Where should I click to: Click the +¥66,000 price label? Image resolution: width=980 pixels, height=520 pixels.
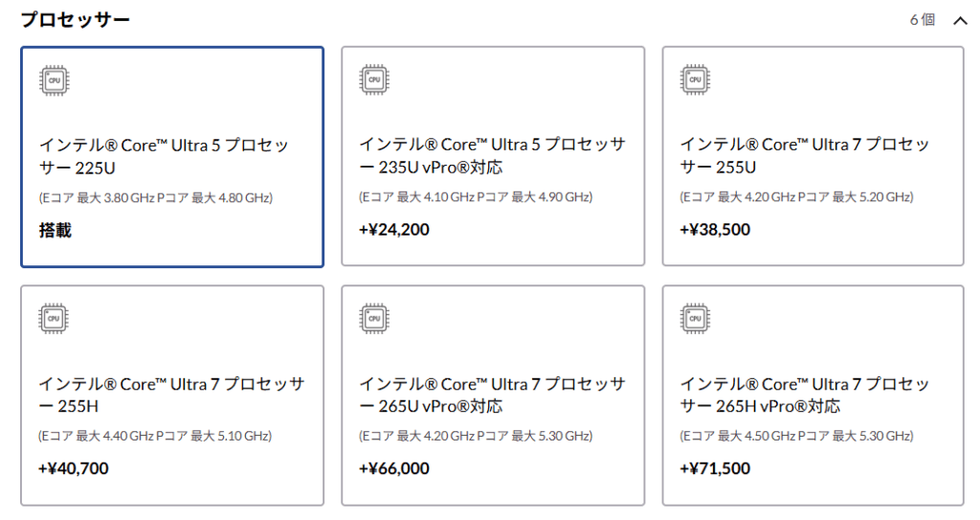pyautogui.click(x=394, y=468)
